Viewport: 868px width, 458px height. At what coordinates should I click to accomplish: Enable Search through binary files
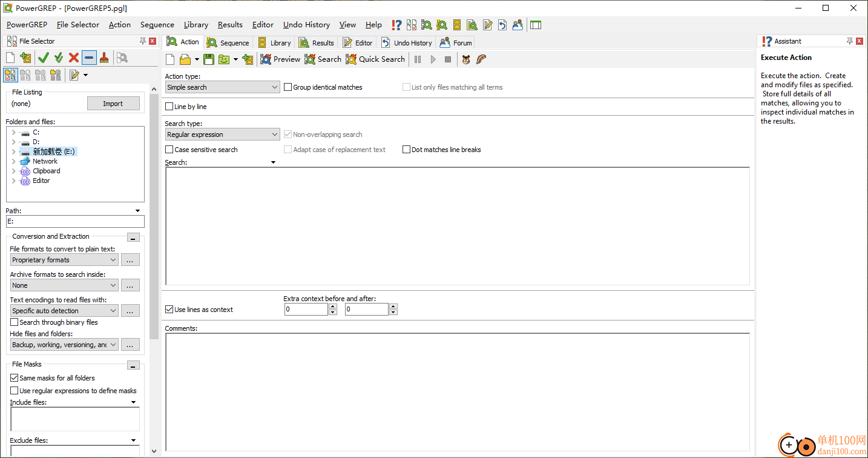[x=54, y=322]
